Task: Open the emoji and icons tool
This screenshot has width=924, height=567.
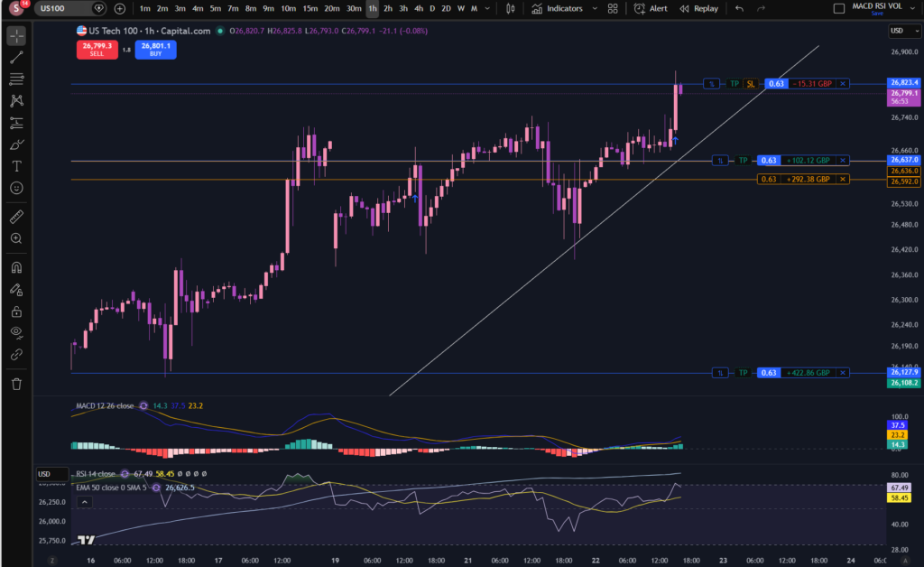Action: (x=16, y=188)
